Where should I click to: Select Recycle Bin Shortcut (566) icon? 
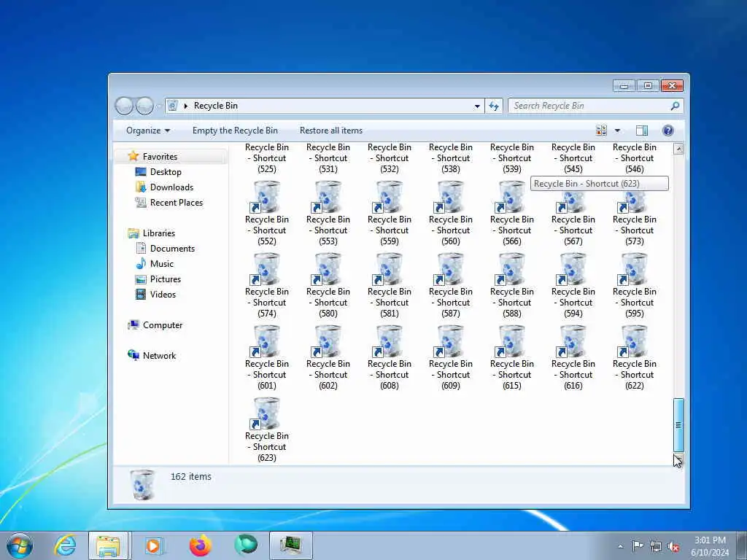point(511,197)
